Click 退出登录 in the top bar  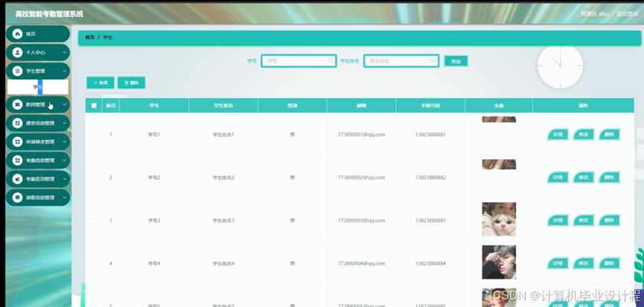pyautogui.click(x=627, y=13)
